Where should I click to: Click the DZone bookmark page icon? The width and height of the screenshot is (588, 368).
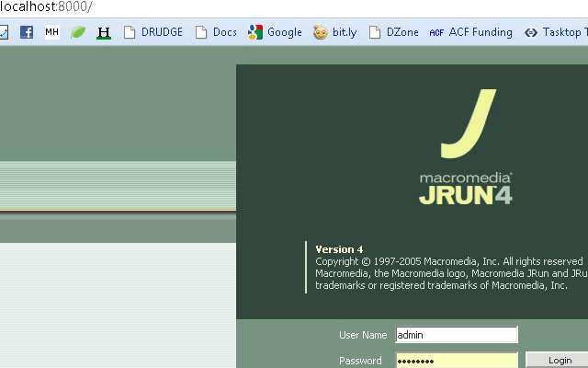(x=375, y=32)
